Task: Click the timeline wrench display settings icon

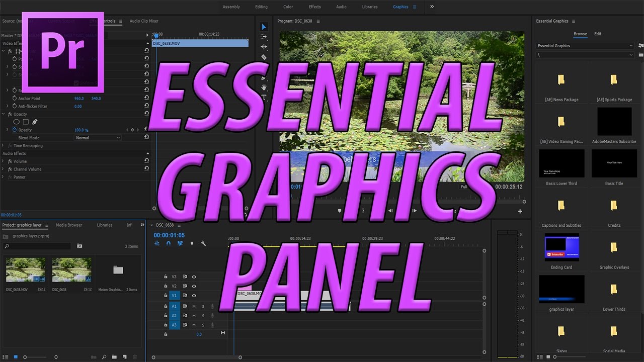Action: tap(203, 243)
